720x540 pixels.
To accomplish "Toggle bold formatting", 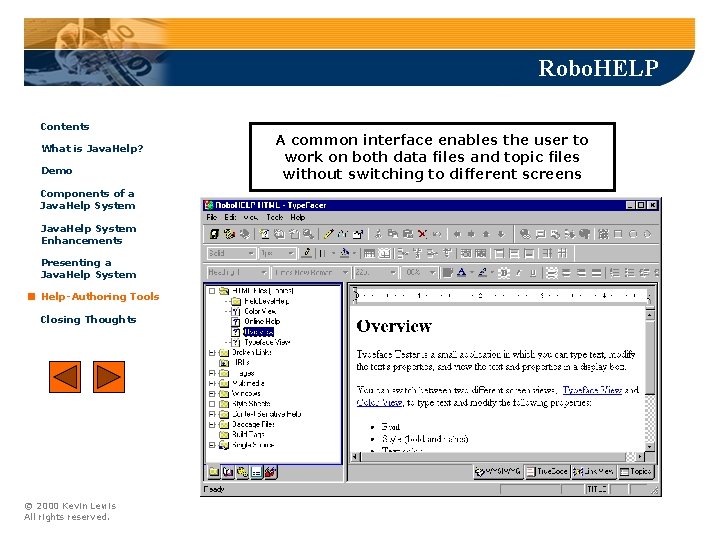I will (504, 273).
